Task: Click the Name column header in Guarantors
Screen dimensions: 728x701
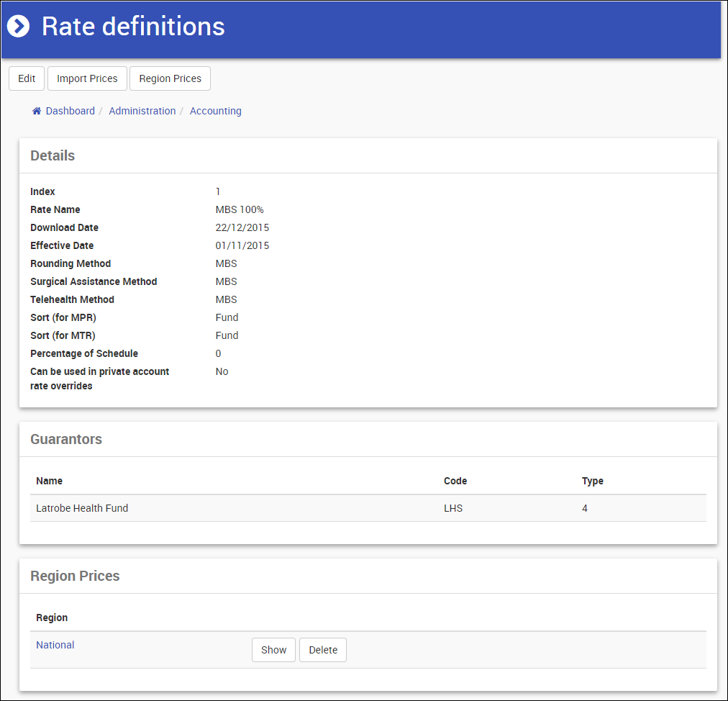Action: coord(49,481)
